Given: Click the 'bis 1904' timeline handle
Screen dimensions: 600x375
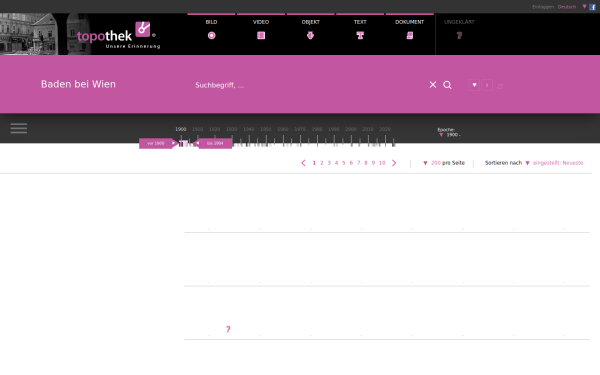Looking at the screenshot, I should 213,143.
